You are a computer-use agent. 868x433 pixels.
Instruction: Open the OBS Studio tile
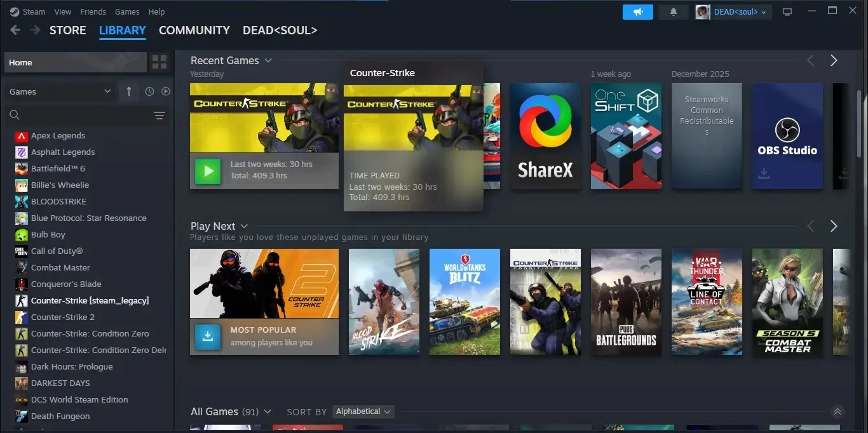coord(787,136)
